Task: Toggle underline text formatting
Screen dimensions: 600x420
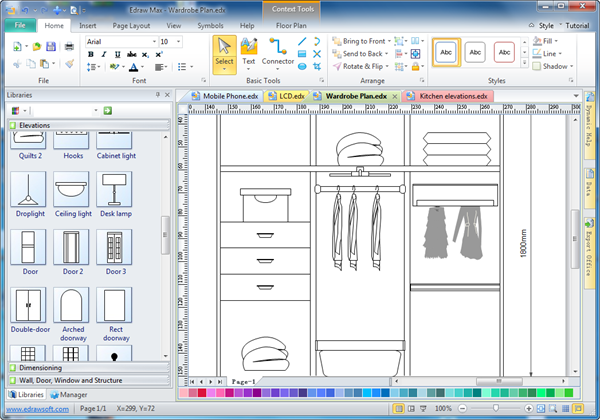Action: (x=116, y=55)
